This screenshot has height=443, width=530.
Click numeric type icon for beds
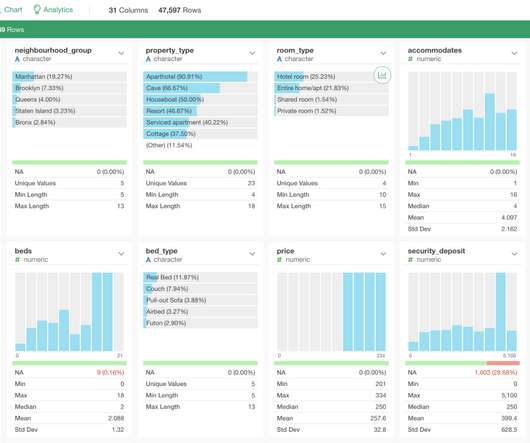[18, 260]
